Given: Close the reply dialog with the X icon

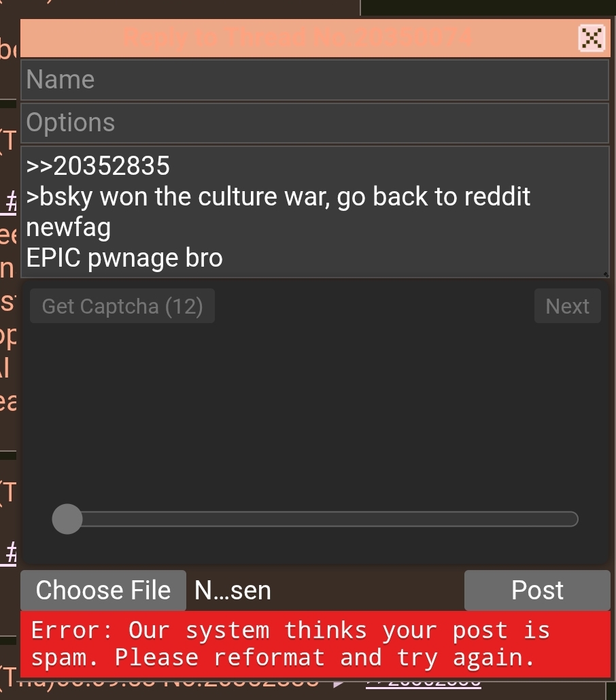Looking at the screenshot, I should (x=592, y=38).
